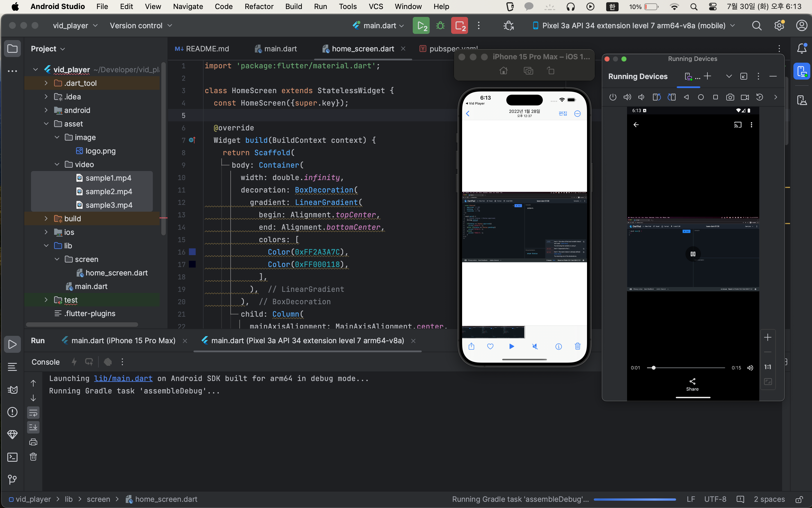
Task: Open Search Everywhere magnifier in Android Studio toolbar
Action: (757, 25)
